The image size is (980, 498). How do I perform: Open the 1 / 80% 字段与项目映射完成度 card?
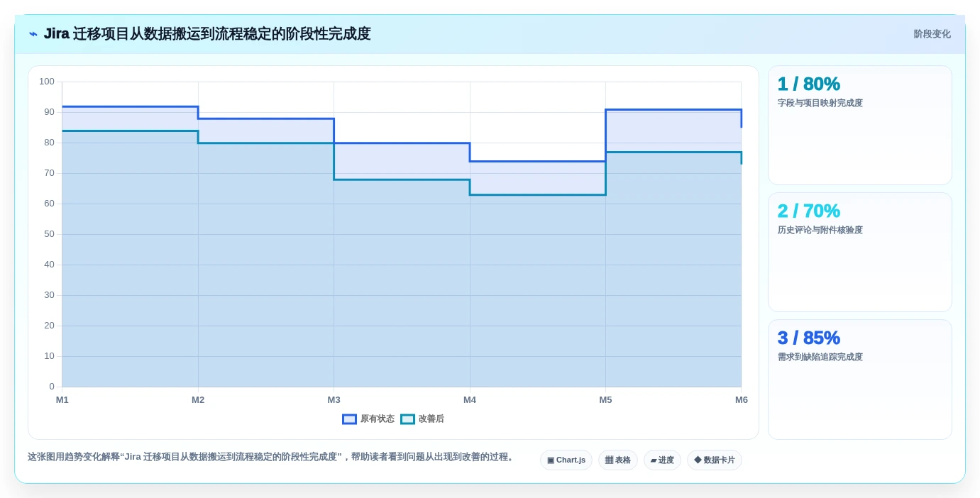pyautogui.click(x=860, y=126)
